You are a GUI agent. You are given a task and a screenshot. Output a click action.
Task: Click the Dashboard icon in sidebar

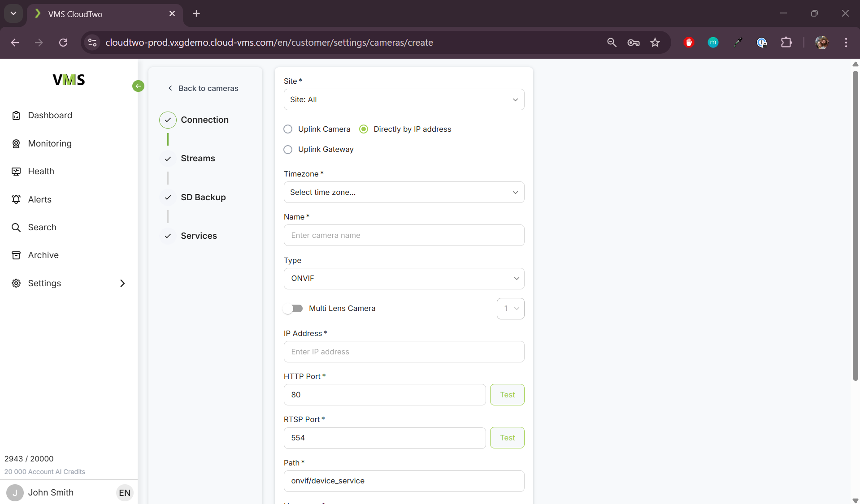click(16, 116)
